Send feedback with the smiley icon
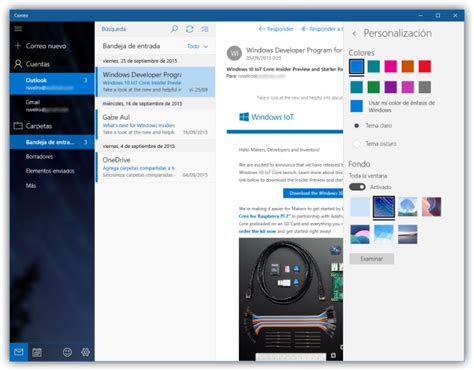The width and height of the screenshot is (474, 371). click(x=67, y=352)
